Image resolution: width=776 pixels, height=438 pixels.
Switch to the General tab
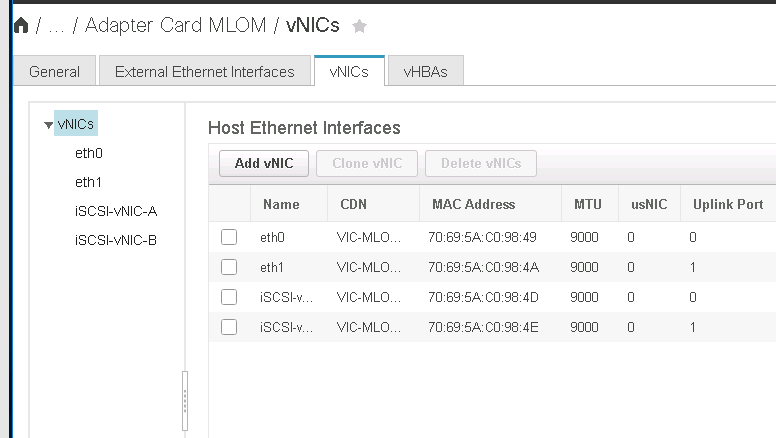point(54,72)
